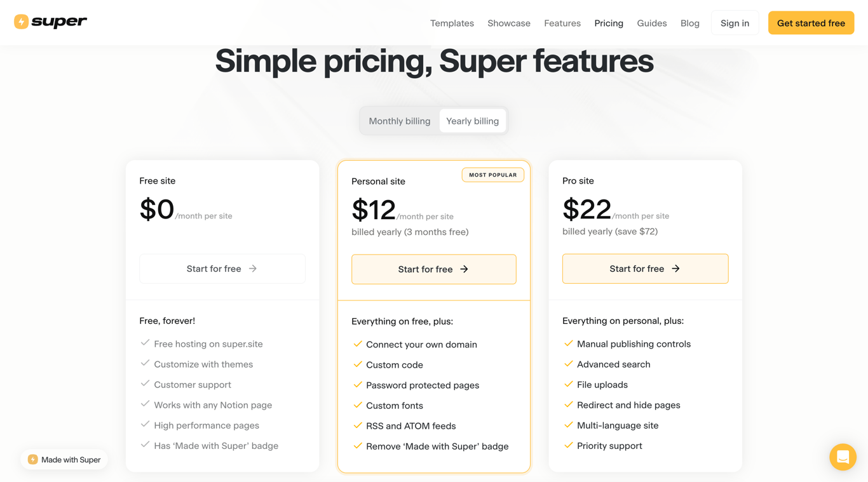Open the Templates menu item
Image resolution: width=868 pixels, height=482 pixels.
452,23
